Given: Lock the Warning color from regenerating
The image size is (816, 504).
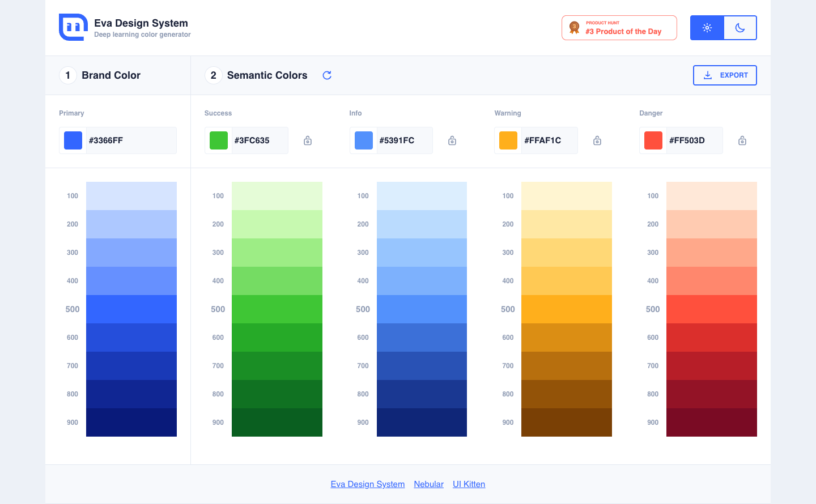Looking at the screenshot, I should point(597,140).
